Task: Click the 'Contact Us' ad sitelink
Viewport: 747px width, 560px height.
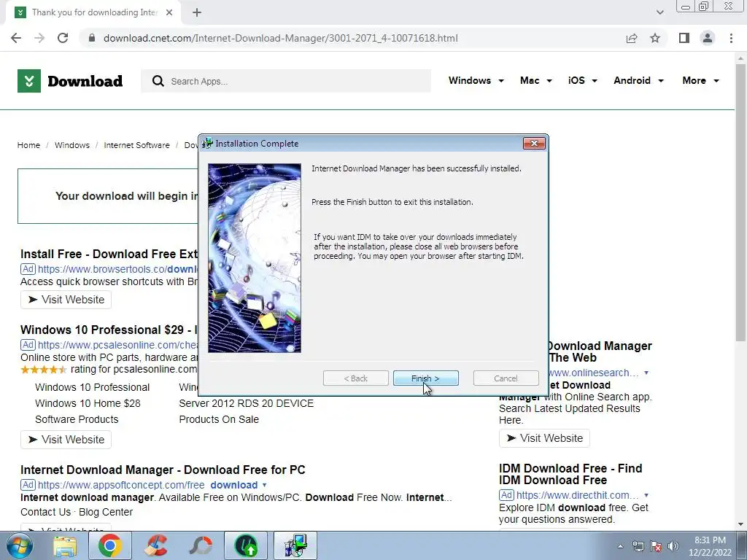Action: 45,512
